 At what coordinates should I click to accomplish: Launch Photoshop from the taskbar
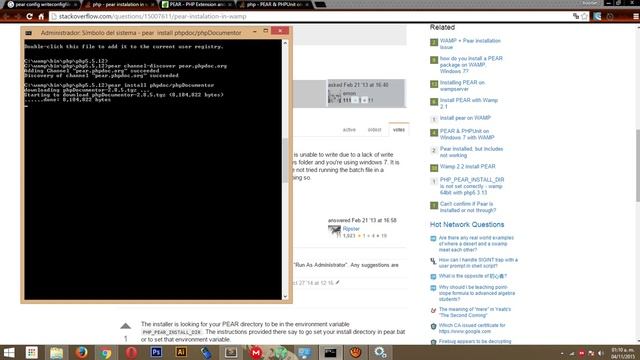(156, 352)
